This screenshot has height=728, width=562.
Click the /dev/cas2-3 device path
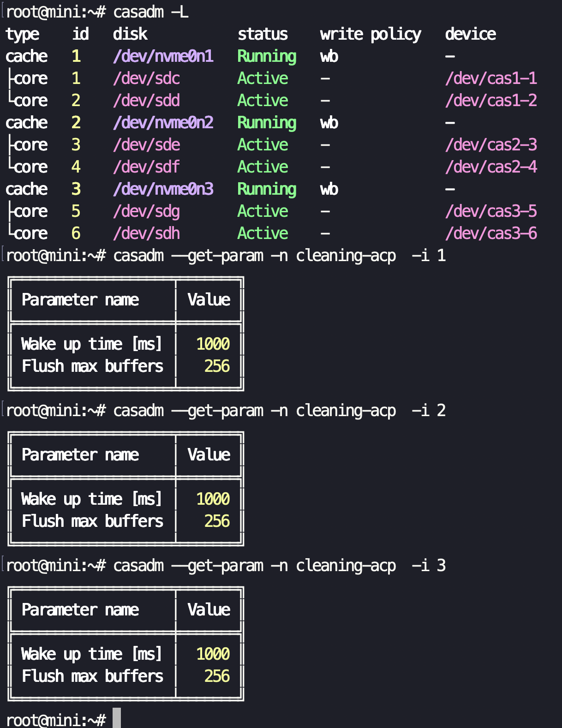[491, 145]
